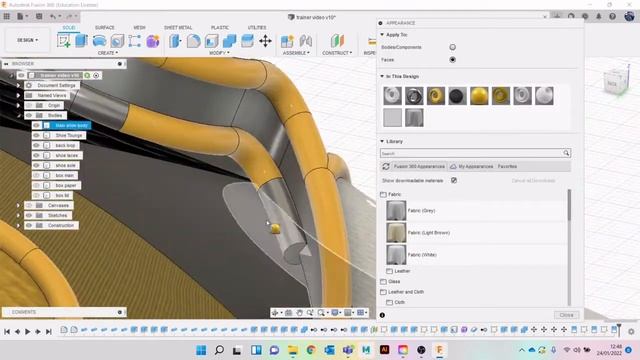This screenshot has width=640, height=360.
Task: Open the CREATE dropdown menu
Action: point(108,53)
